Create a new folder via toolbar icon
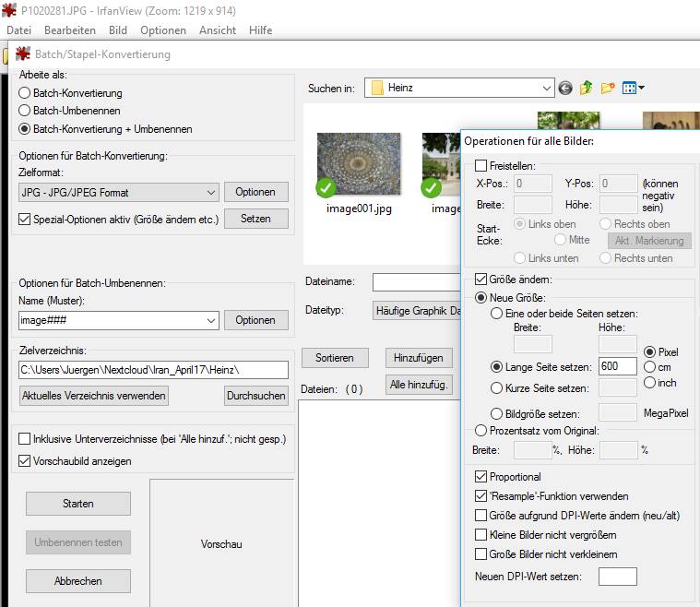 click(x=608, y=89)
